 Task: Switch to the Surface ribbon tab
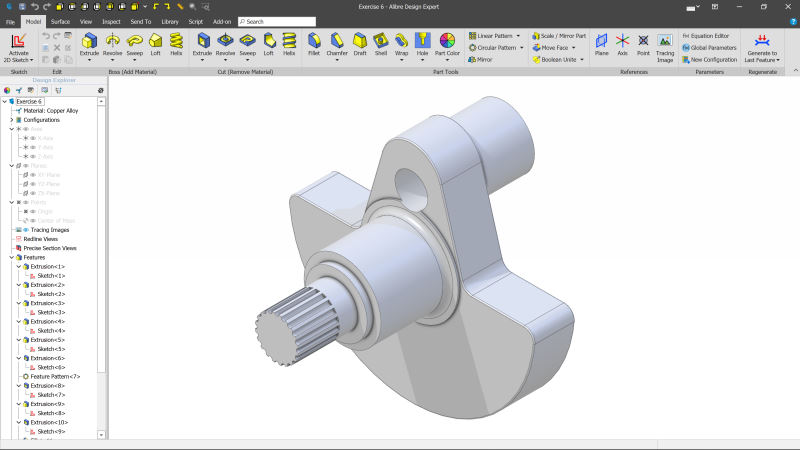point(60,21)
